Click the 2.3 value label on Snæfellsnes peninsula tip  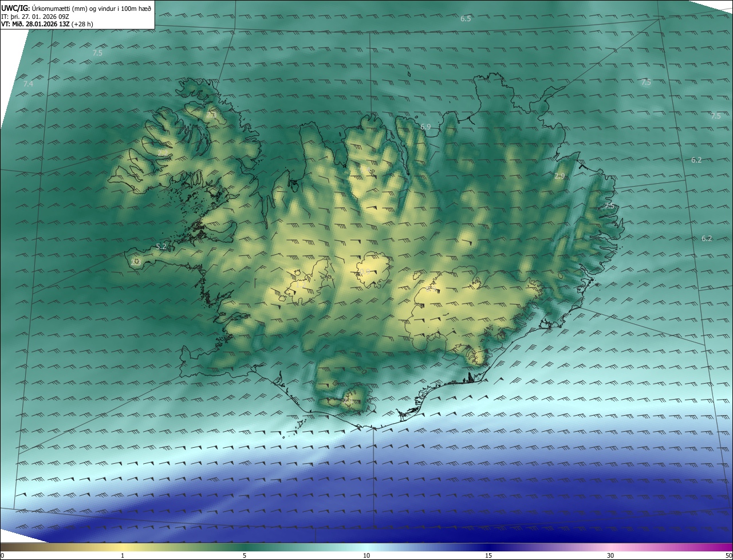point(136,262)
